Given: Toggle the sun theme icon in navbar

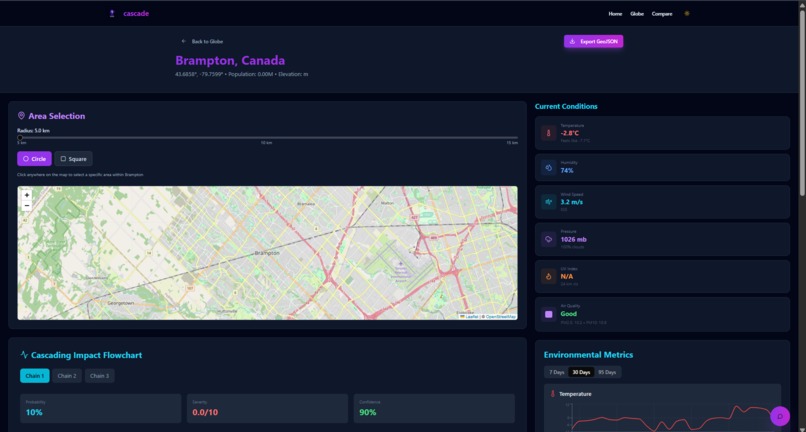Looking at the screenshot, I should coord(687,14).
